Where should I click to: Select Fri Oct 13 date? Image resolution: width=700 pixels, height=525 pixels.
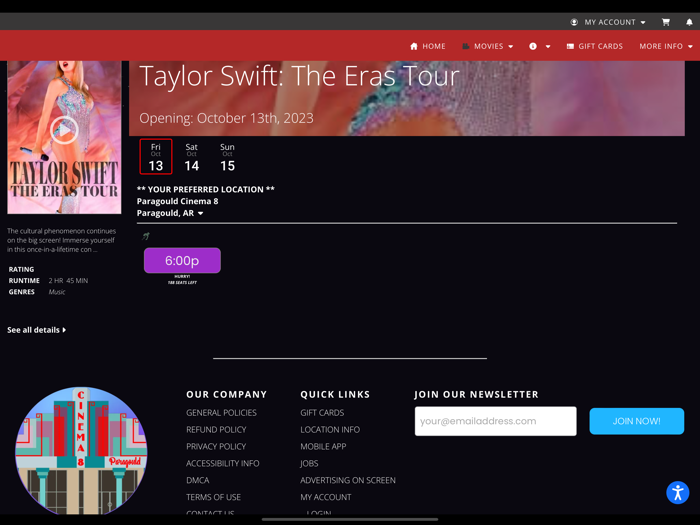click(x=156, y=157)
